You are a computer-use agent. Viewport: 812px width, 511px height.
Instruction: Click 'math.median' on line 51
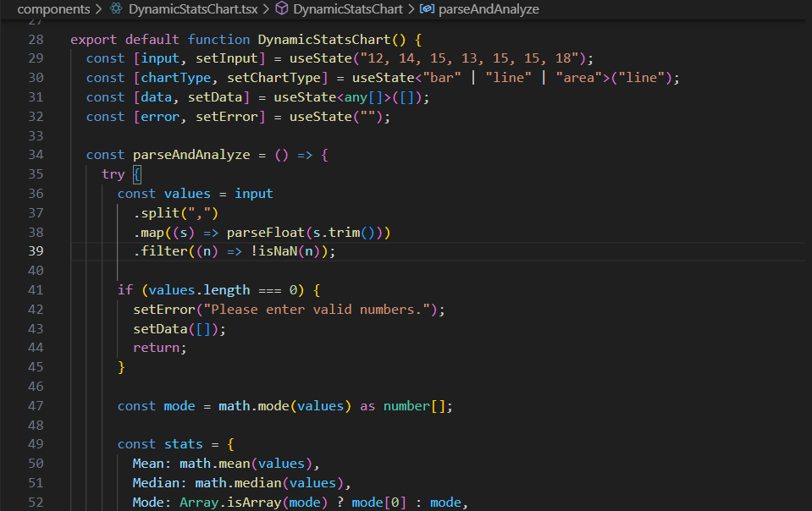pyautogui.click(x=238, y=483)
